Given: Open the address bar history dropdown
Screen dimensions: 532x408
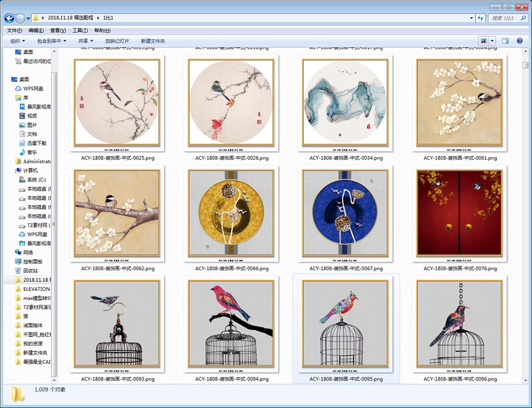Looking at the screenshot, I should [x=471, y=18].
